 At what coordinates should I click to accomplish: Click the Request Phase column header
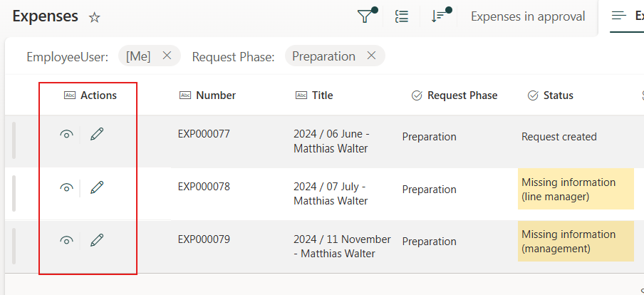coord(462,95)
